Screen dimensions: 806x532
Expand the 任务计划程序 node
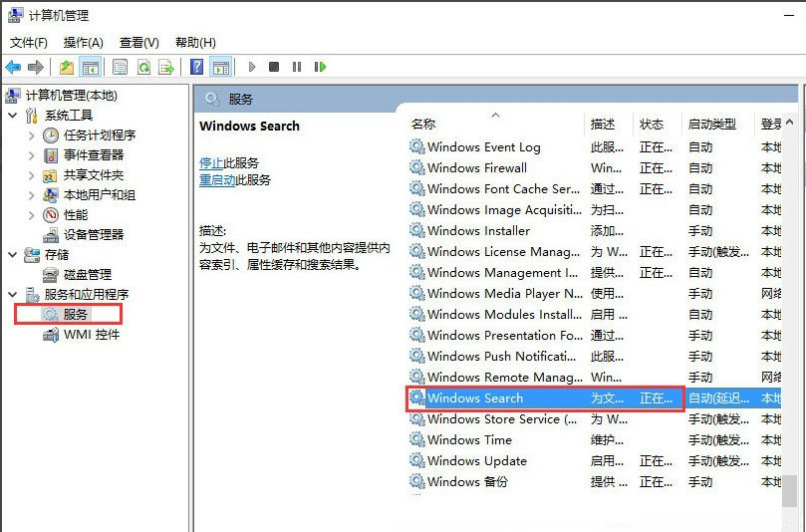tap(31, 135)
